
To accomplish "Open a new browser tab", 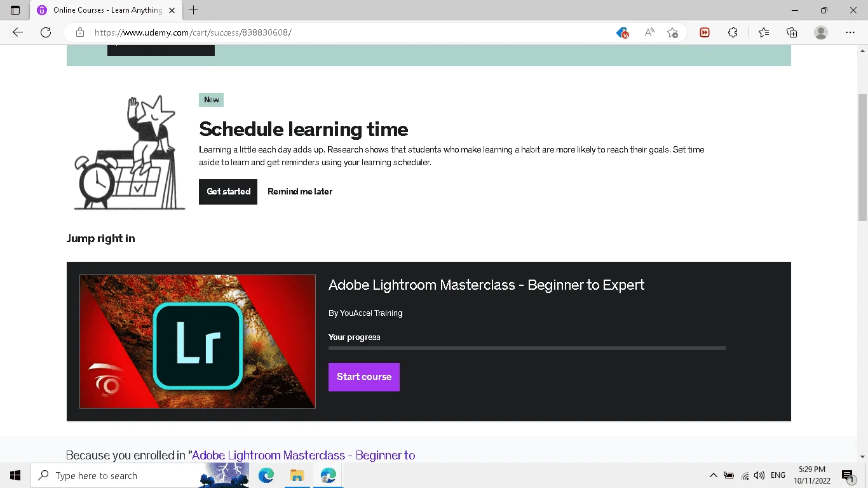I will (194, 10).
